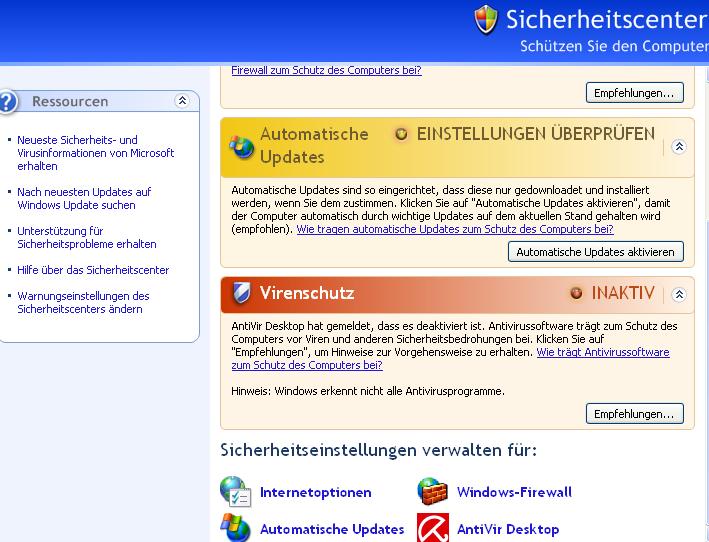Open Internetoptionen settings link
Viewport: 709px width, 542px height.
(x=316, y=492)
